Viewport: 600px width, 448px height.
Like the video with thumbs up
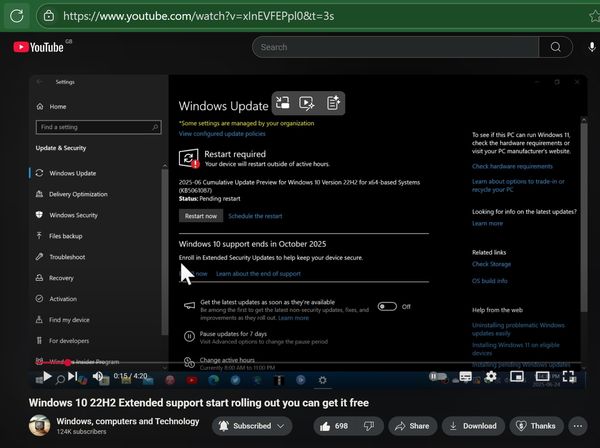click(x=334, y=426)
